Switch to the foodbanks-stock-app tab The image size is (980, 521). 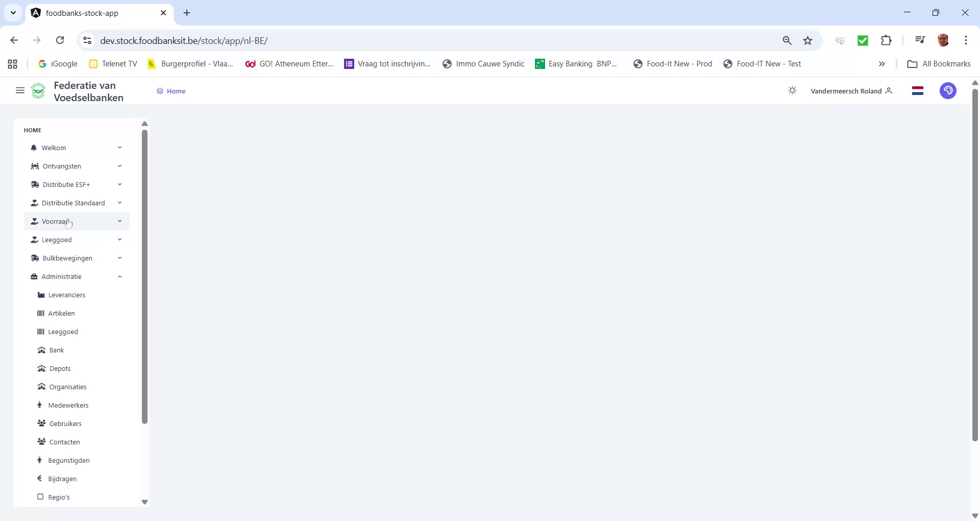92,13
